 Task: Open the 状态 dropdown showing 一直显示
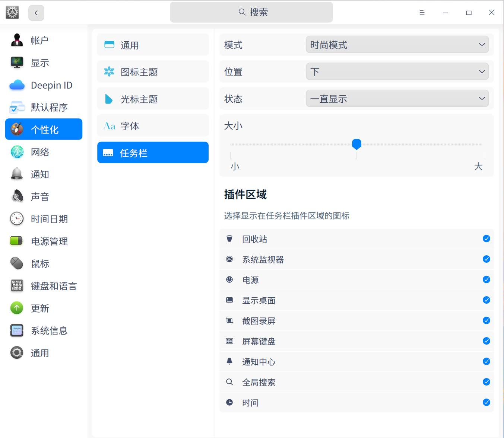(397, 99)
